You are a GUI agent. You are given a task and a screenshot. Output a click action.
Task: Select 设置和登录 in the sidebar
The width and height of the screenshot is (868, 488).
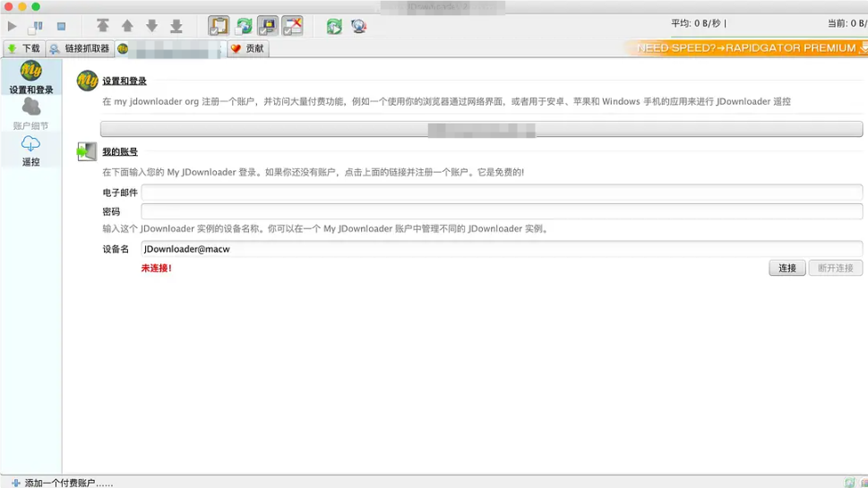point(31,78)
